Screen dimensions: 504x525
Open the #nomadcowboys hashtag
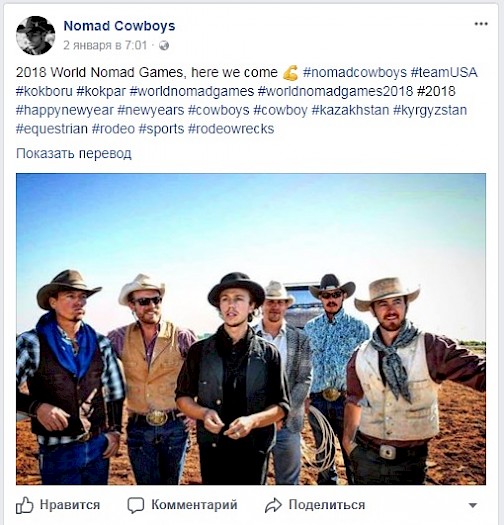[x=355, y=73]
